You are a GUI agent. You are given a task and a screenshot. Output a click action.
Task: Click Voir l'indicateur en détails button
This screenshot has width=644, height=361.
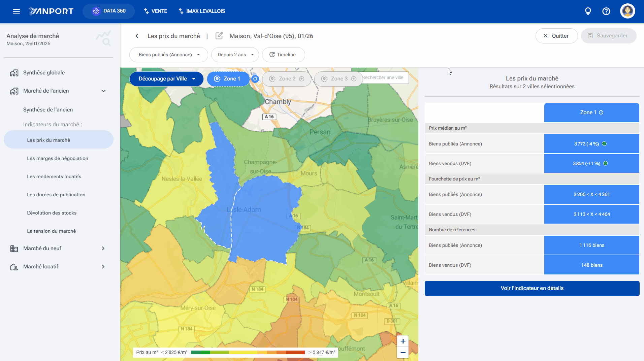click(x=532, y=288)
